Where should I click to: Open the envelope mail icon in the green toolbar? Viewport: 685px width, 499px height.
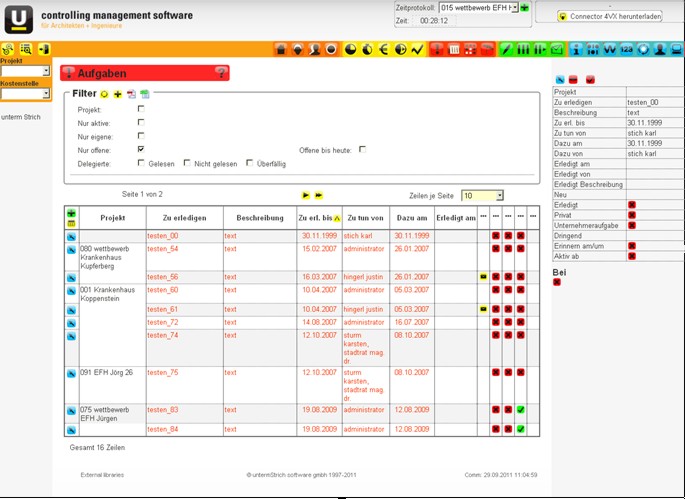(557, 49)
